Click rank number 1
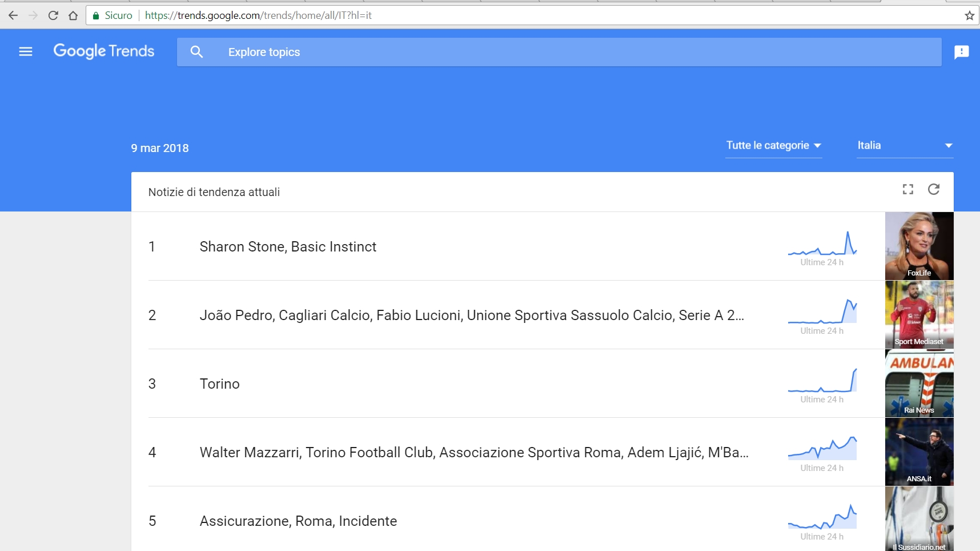The image size is (980, 551). (x=152, y=246)
